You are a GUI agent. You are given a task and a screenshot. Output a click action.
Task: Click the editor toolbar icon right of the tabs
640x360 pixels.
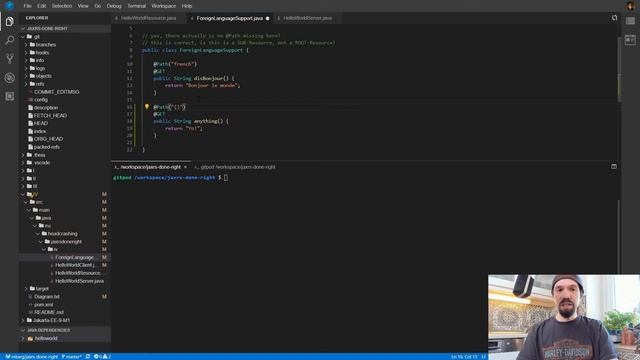tap(614, 18)
